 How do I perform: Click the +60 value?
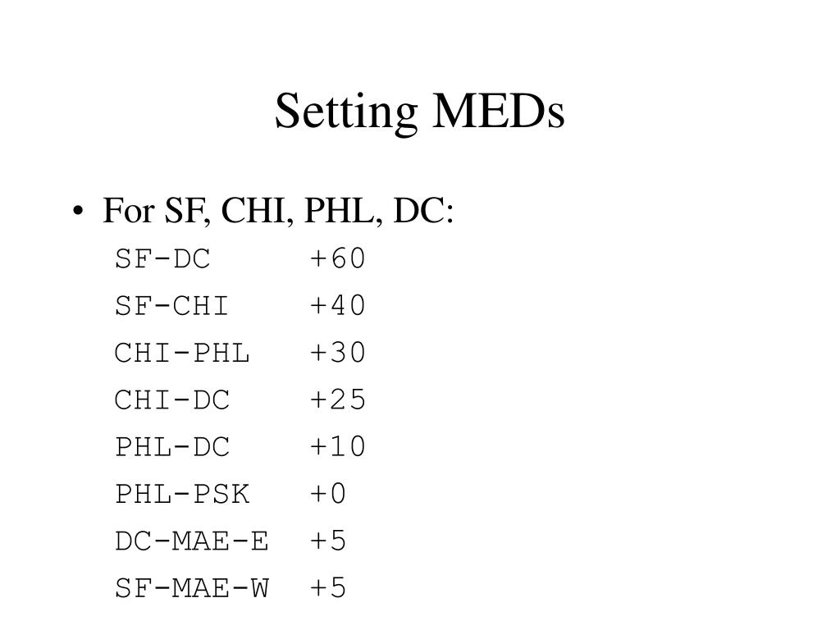pyautogui.click(x=337, y=258)
